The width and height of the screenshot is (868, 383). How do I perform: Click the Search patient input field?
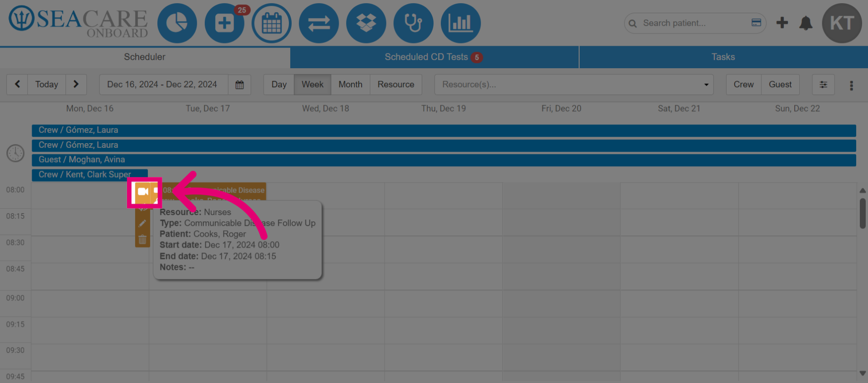694,23
